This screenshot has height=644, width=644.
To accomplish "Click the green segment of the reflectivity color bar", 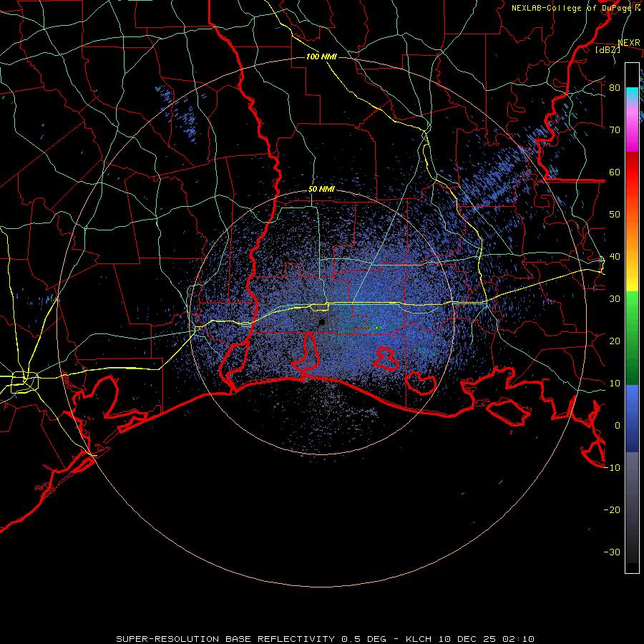I will pyautogui.click(x=632, y=338).
